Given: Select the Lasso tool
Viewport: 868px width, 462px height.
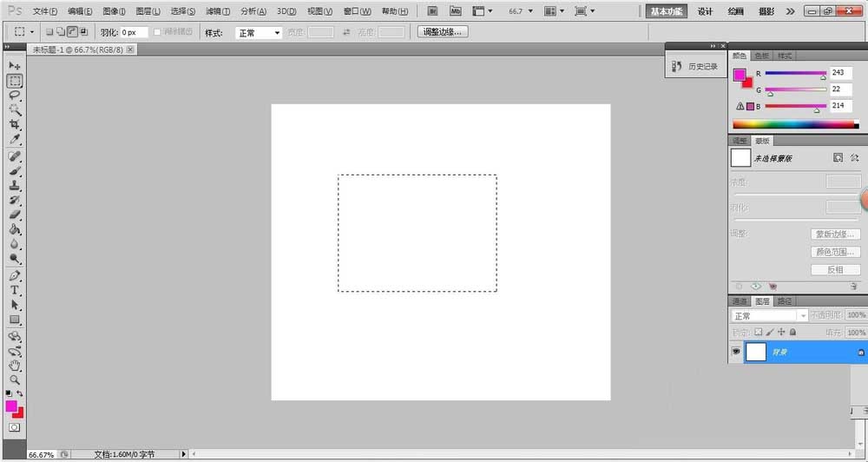Looking at the screenshot, I should pos(15,96).
